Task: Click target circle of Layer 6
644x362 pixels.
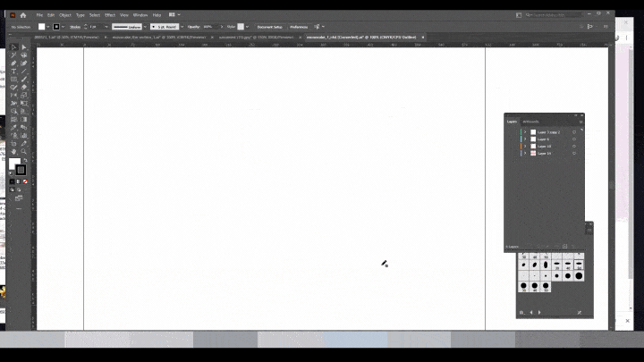Action: click(574, 139)
